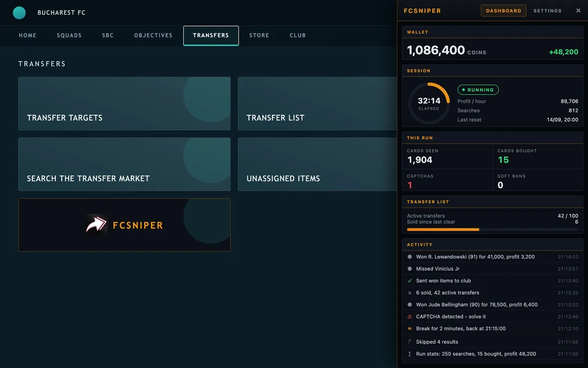Open the Store tab

click(259, 35)
